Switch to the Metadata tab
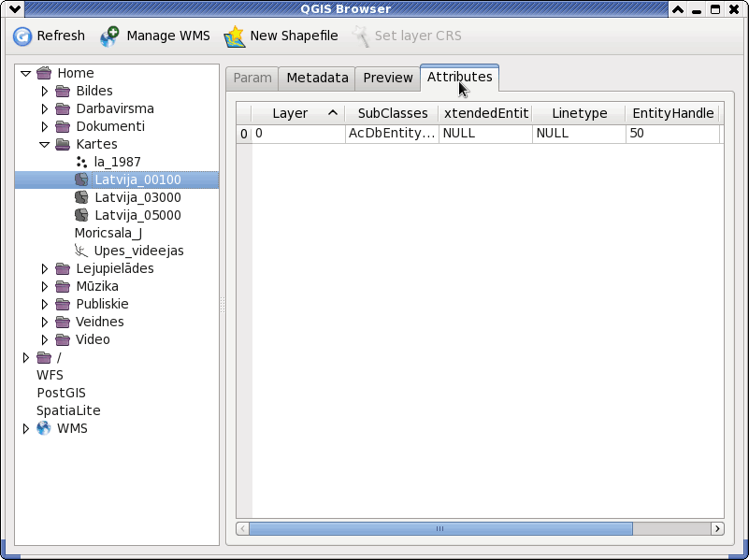The width and height of the screenshot is (749, 560). coord(317,79)
